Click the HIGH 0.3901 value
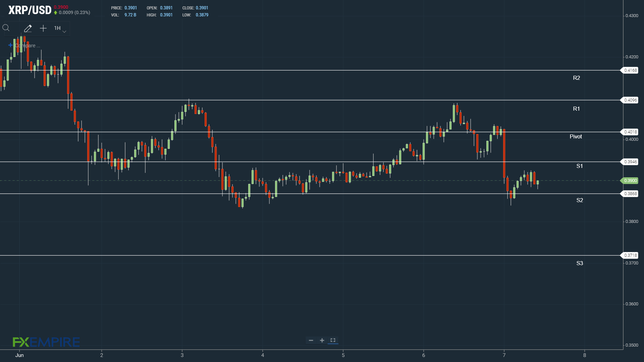 pos(166,15)
